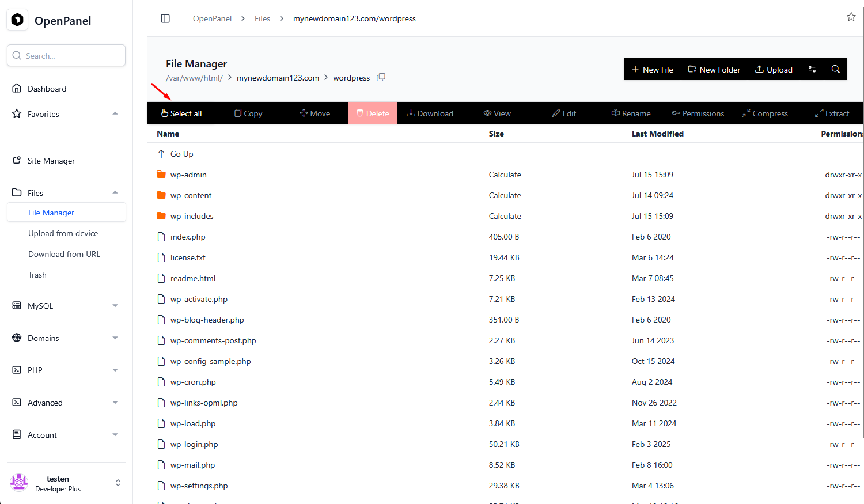Click the Account sidebar icon
This screenshot has height=504, width=864.
tap(17, 434)
